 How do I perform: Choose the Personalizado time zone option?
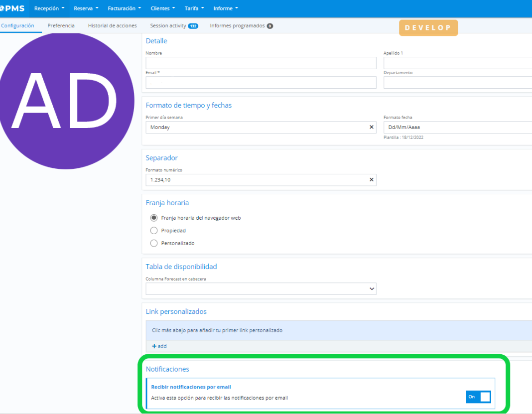pyautogui.click(x=154, y=243)
